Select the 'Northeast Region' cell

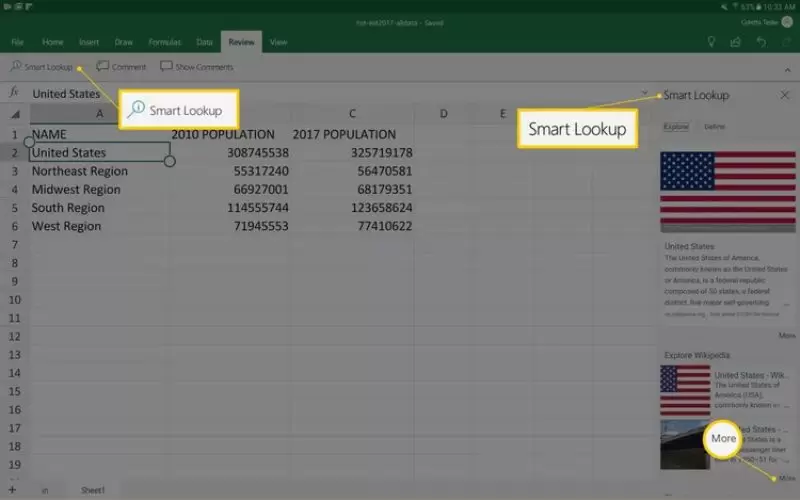99,171
